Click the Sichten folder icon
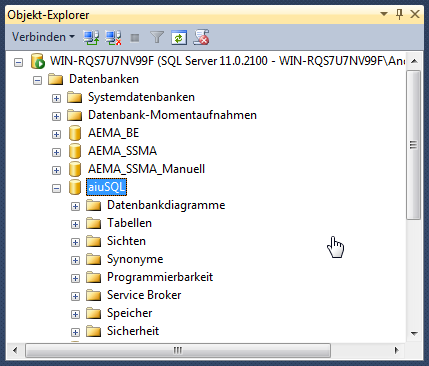This screenshot has height=366, width=429. click(93, 241)
